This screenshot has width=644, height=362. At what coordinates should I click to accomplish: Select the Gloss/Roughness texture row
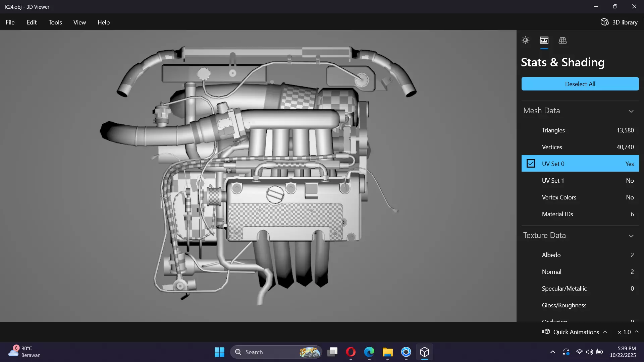580,305
